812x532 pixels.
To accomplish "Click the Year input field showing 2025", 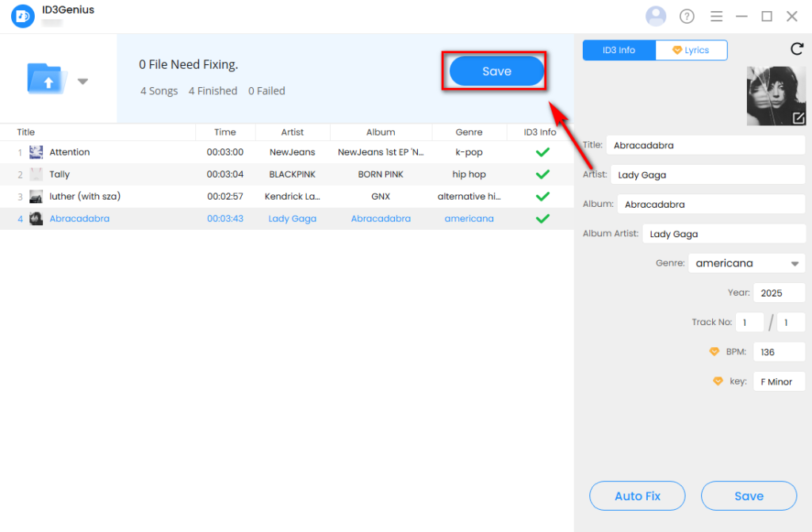I will (779, 292).
